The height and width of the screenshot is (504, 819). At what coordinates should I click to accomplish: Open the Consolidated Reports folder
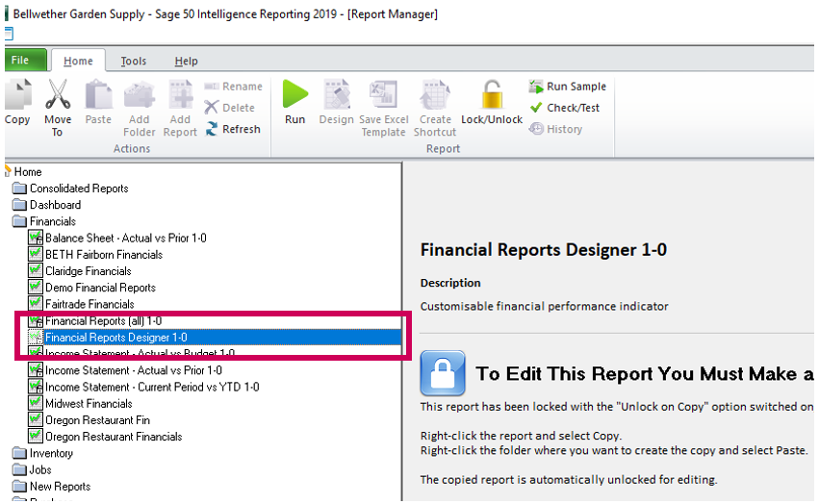(79, 189)
